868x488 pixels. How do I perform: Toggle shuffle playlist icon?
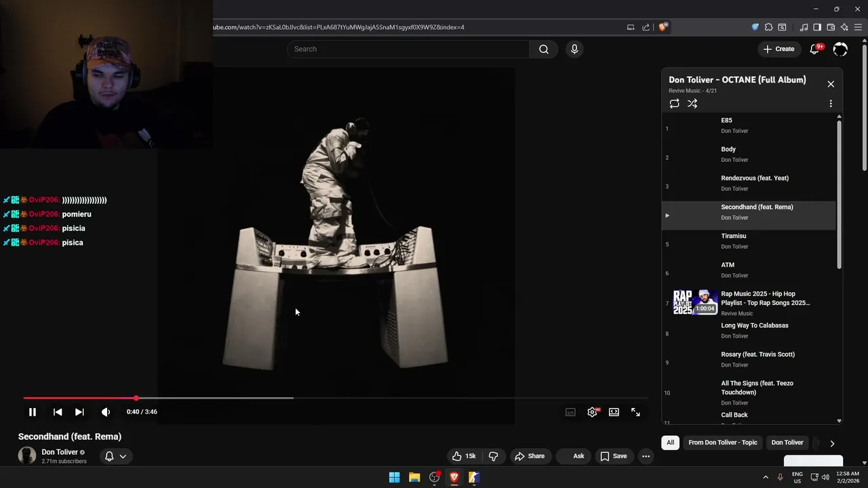[692, 104]
